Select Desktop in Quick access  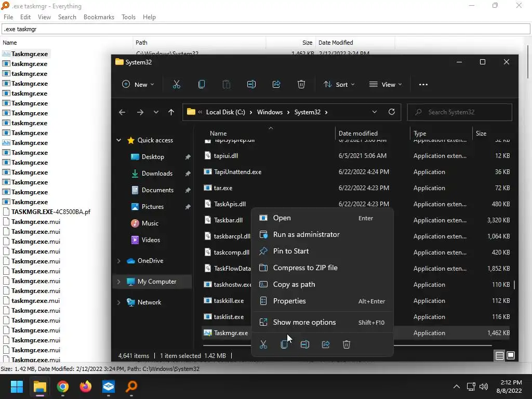point(153,157)
